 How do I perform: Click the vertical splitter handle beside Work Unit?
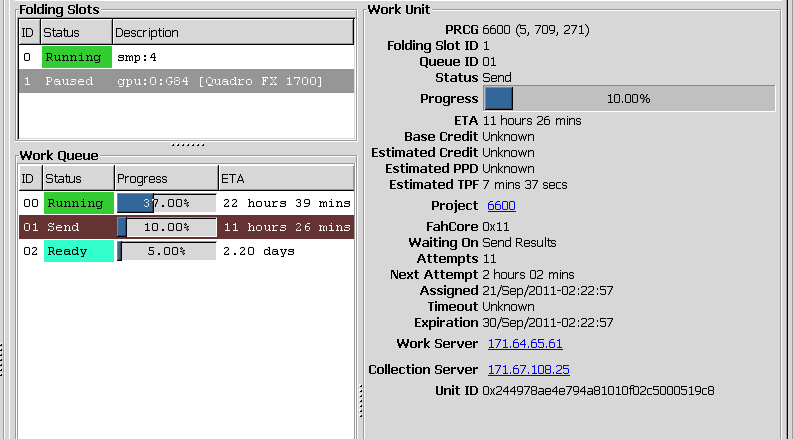point(361,401)
